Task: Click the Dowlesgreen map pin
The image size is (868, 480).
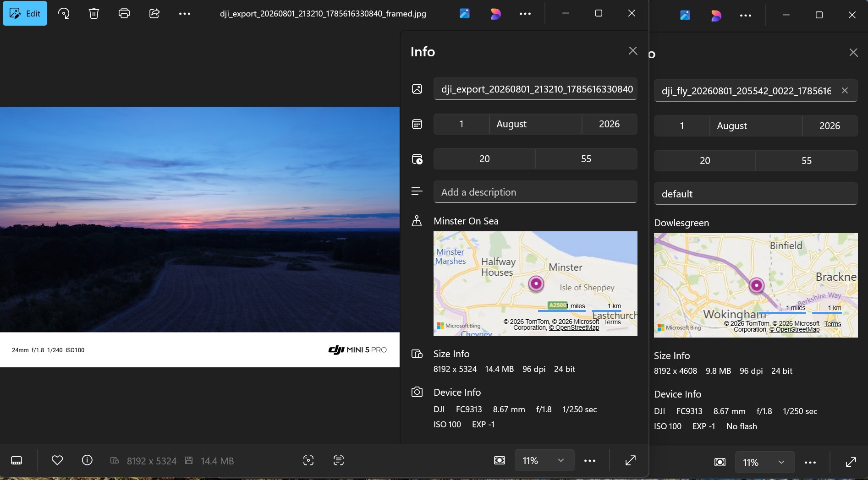Action: (756, 285)
